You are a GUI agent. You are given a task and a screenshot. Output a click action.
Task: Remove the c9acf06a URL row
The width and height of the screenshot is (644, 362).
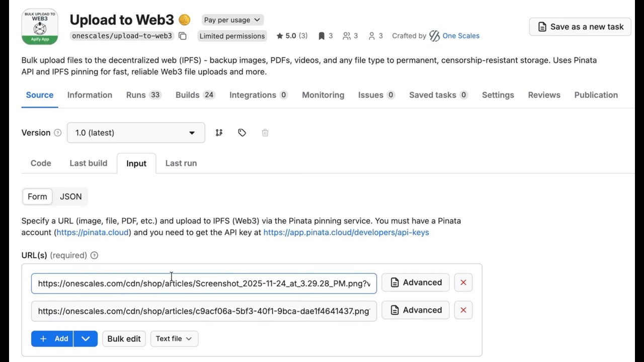coord(463,310)
